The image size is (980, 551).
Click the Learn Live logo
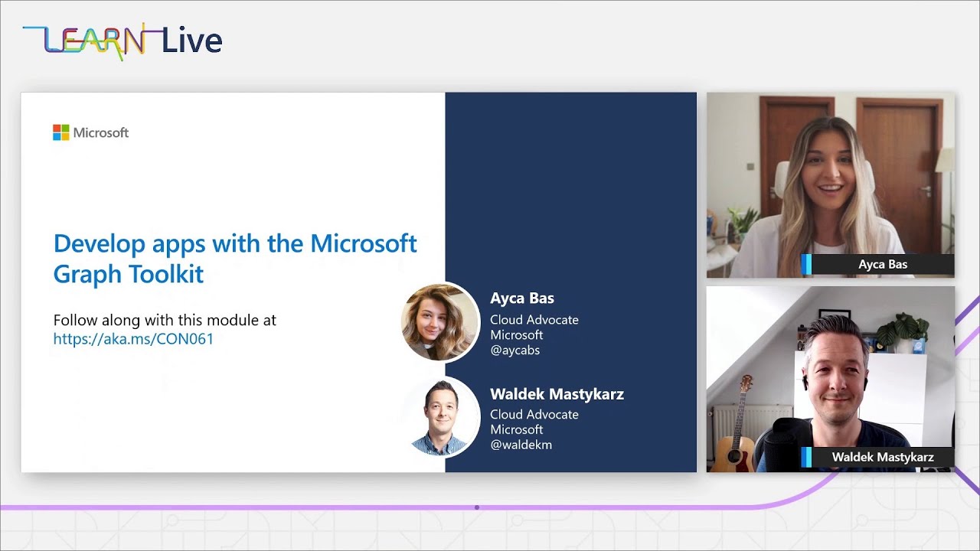(x=122, y=41)
